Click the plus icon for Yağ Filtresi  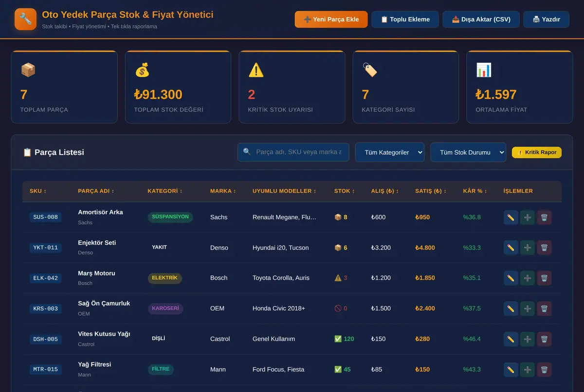pos(528,370)
